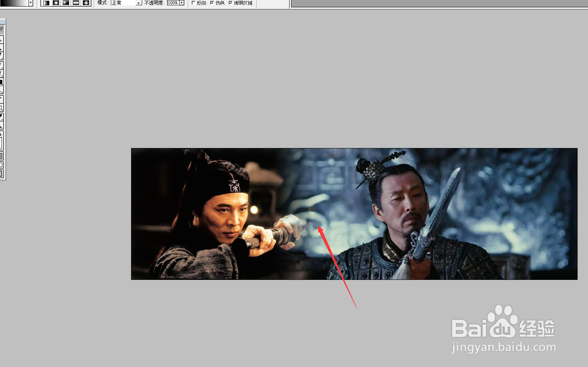Toggle the 透明区域 checkbox
This screenshot has height=367, width=588.
230,3
